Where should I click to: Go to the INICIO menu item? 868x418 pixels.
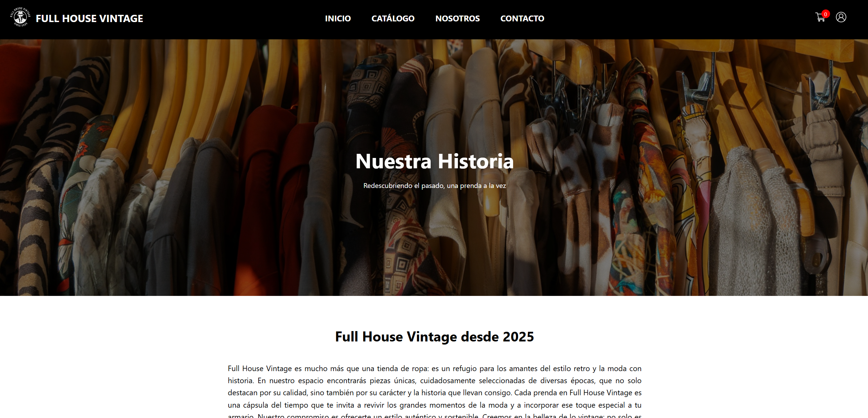[x=338, y=19]
